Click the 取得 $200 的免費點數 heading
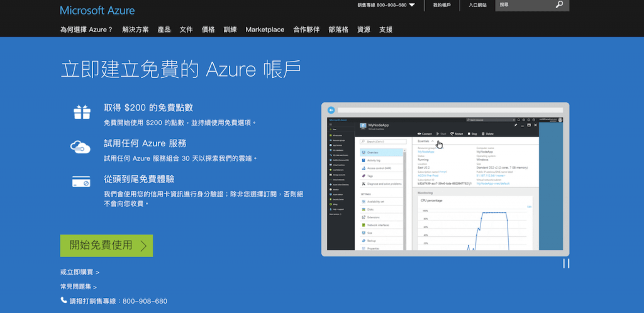 tap(148, 108)
